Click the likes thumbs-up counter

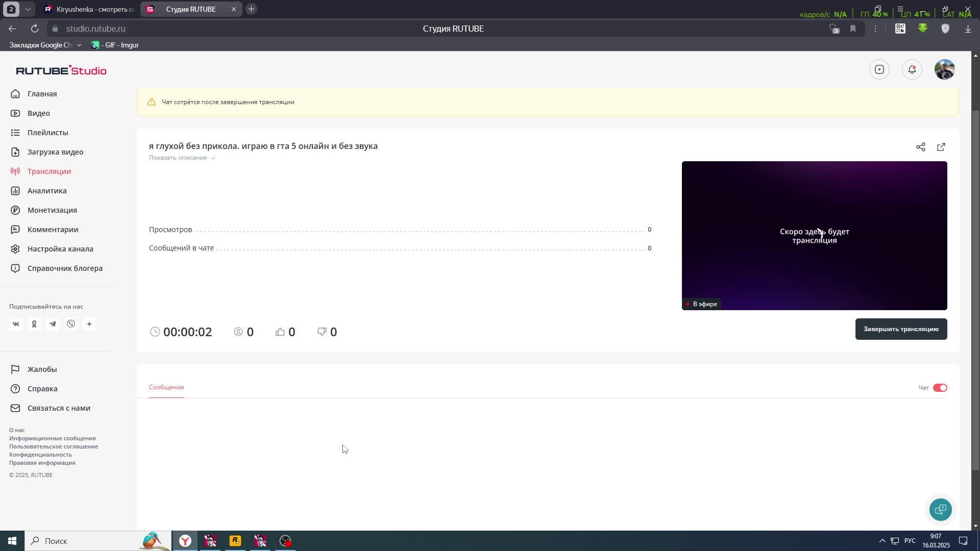[285, 332]
